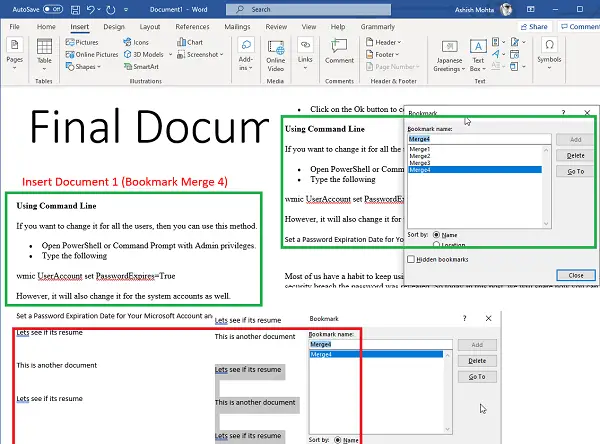Select the Location sort radio button
This screenshot has width=600, height=444.
coord(436,244)
